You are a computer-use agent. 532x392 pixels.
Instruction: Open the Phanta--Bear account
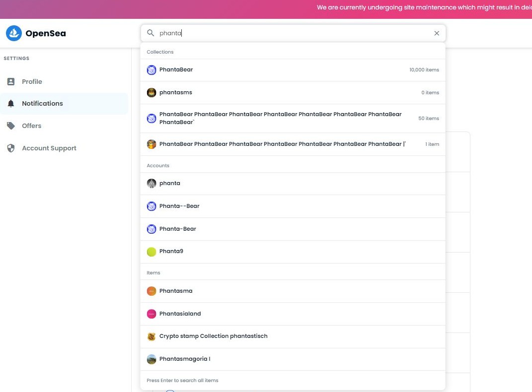(293, 206)
